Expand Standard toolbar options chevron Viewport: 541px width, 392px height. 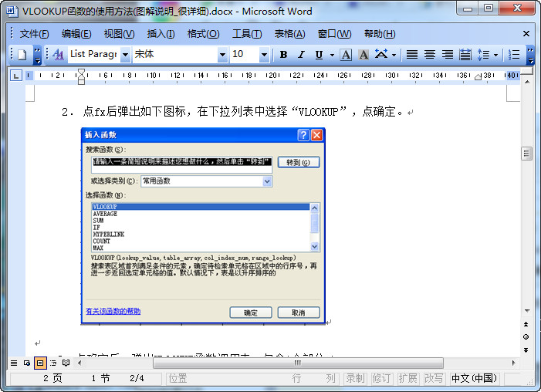(x=38, y=56)
